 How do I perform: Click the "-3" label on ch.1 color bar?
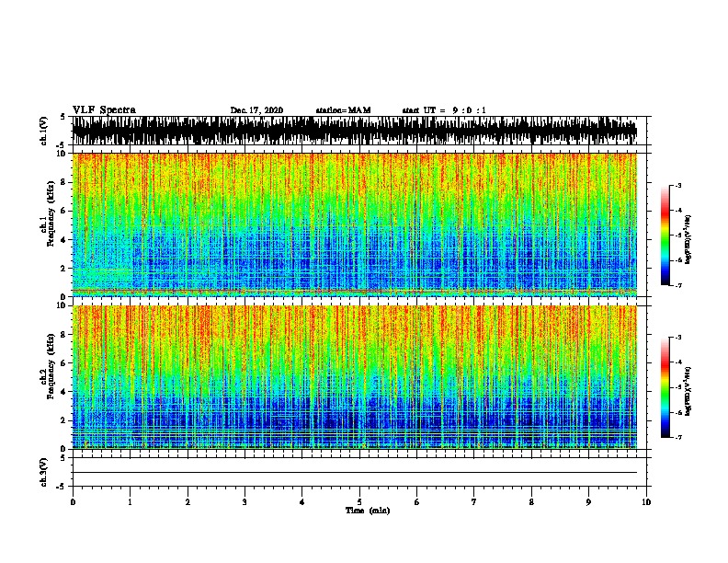click(x=677, y=185)
